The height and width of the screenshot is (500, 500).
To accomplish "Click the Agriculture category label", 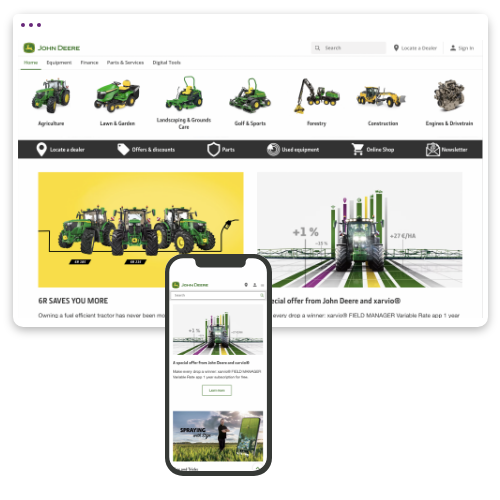I will 51,123.
